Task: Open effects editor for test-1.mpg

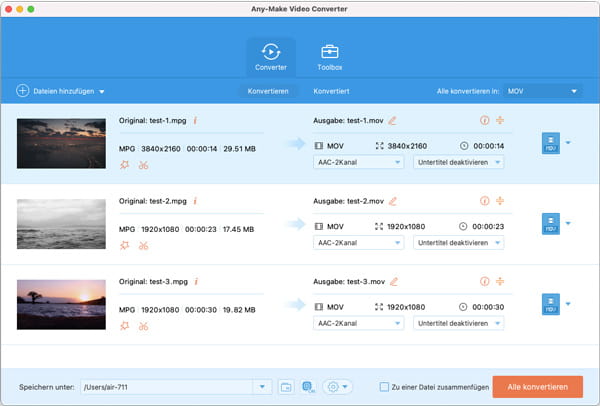Action: pos(125,165)
